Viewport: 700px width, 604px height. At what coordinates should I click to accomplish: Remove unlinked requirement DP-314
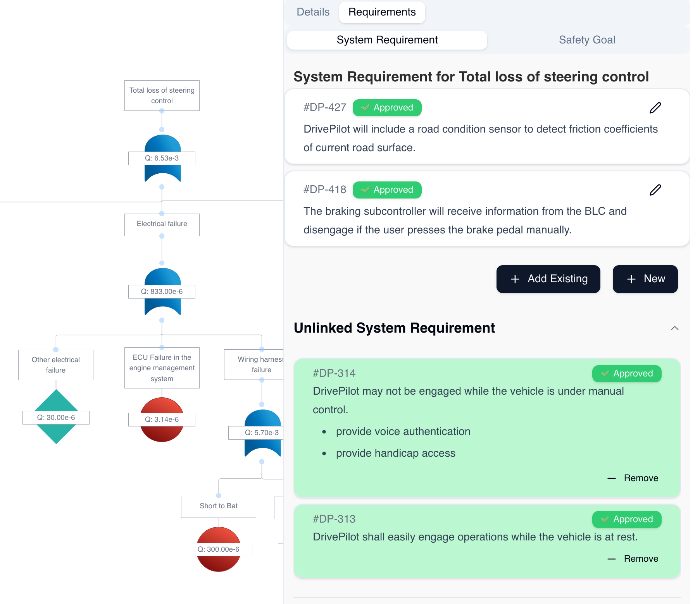coord(633,478)
